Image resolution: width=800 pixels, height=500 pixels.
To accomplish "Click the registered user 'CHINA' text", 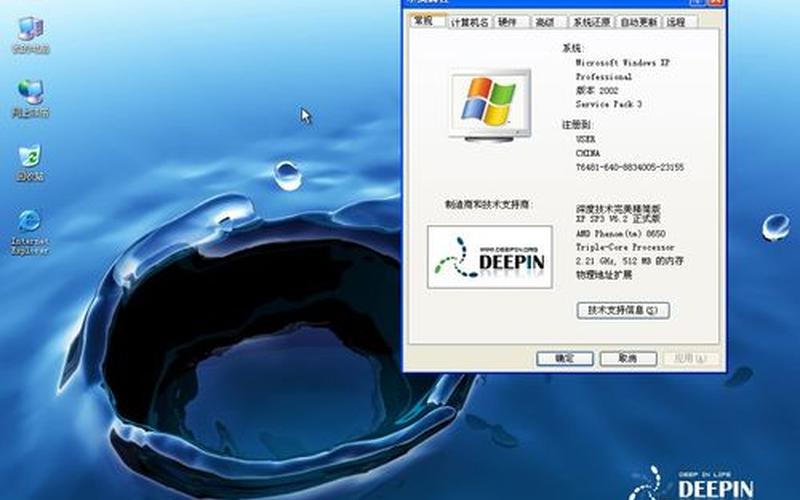I will click(588, 153).
